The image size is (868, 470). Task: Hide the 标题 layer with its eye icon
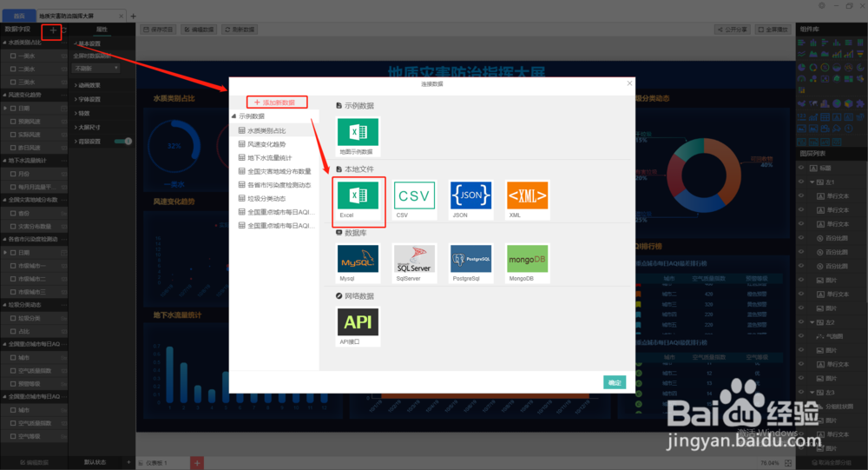point(801,168)
